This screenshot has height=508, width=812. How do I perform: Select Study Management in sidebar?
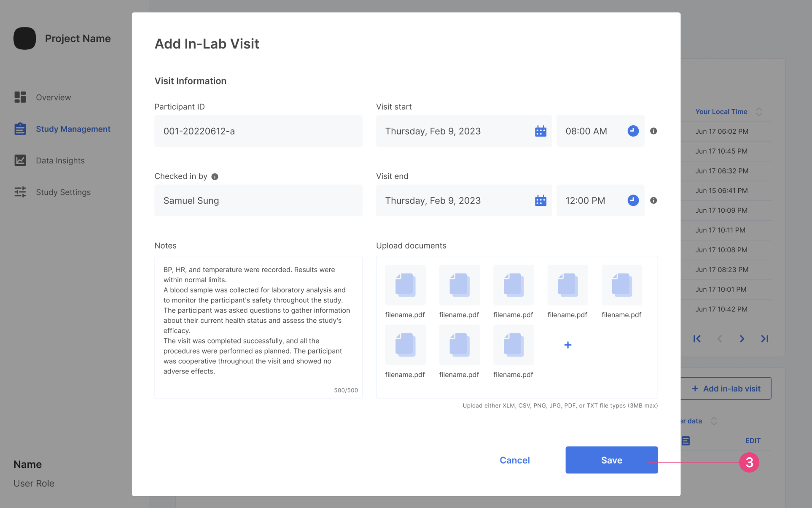[73, 129]
